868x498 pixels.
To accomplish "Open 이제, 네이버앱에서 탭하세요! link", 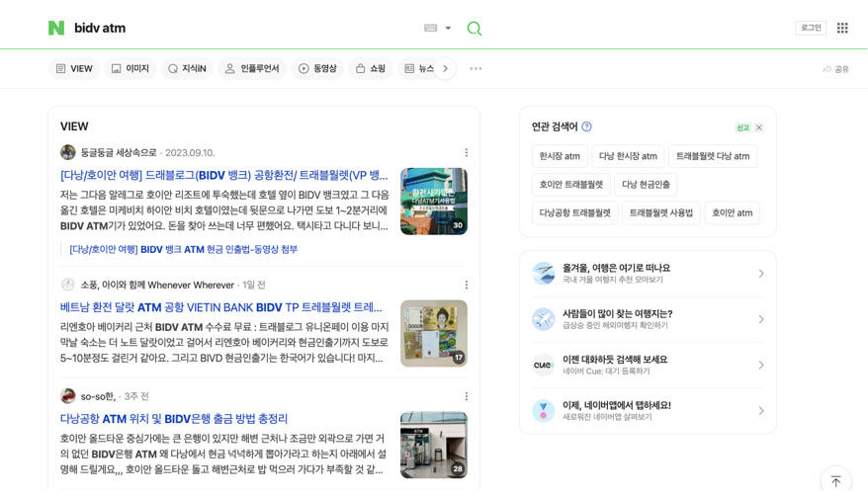I will click(617, 405).
